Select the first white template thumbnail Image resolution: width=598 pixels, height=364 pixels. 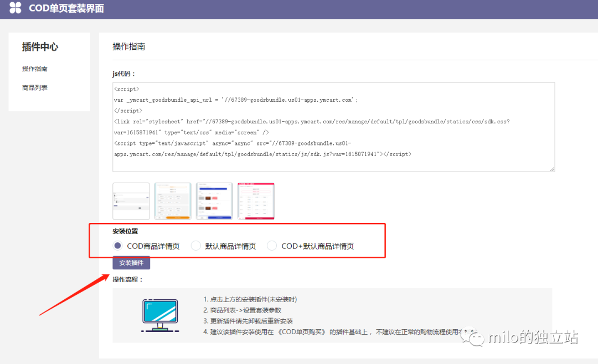tap(131, 201)
